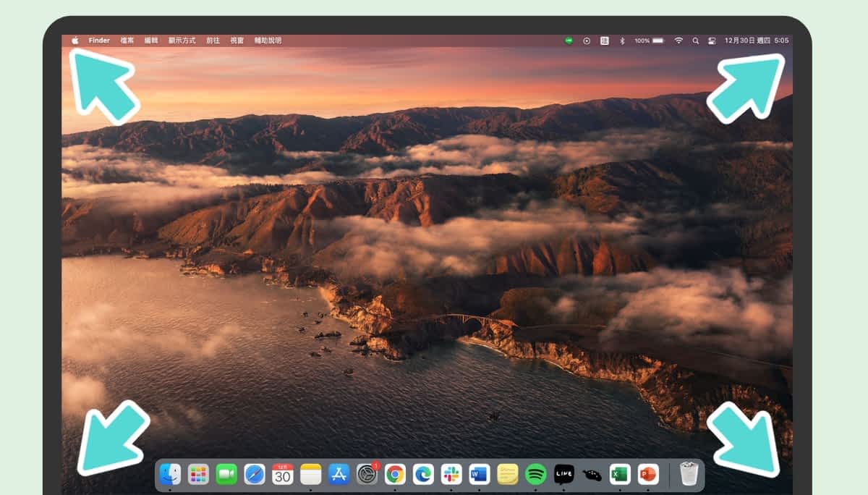Click the black leaf app icon in Dock
The height and width of the screenshot is (495, 868).
(x=592, y=474)
